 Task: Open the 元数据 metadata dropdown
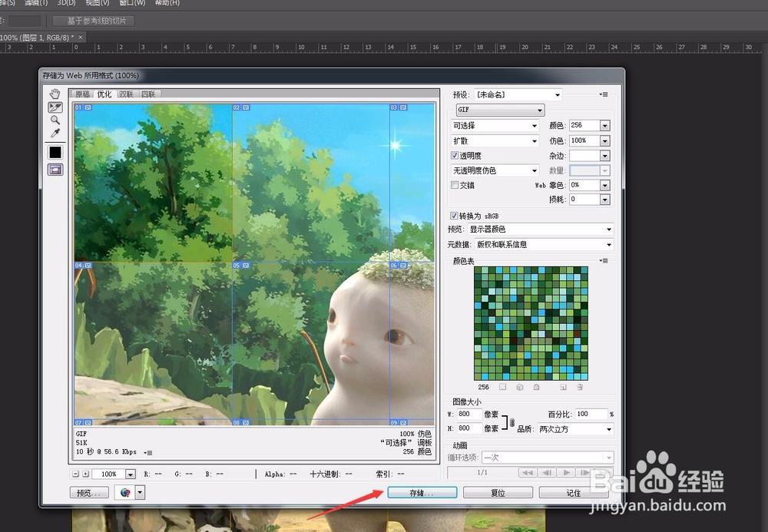[545, 244]
